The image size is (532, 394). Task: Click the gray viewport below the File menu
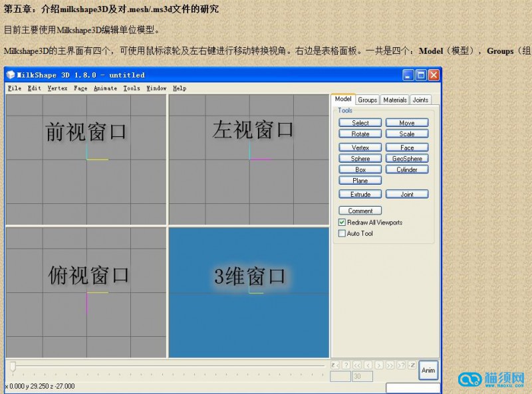tap(86, 159)
